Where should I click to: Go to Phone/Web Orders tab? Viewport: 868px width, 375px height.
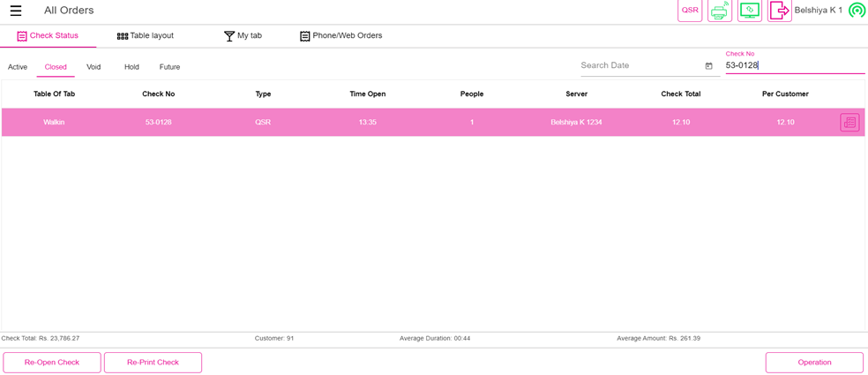[340, 36]
